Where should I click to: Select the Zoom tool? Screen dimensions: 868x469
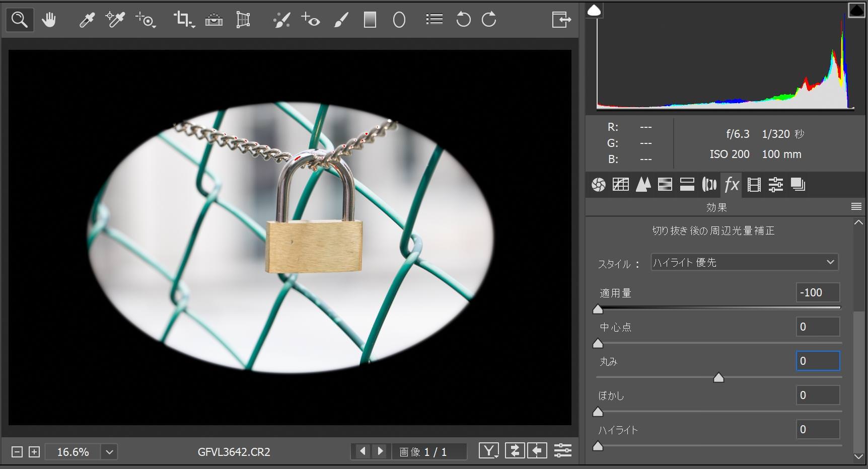pos(20,20)
